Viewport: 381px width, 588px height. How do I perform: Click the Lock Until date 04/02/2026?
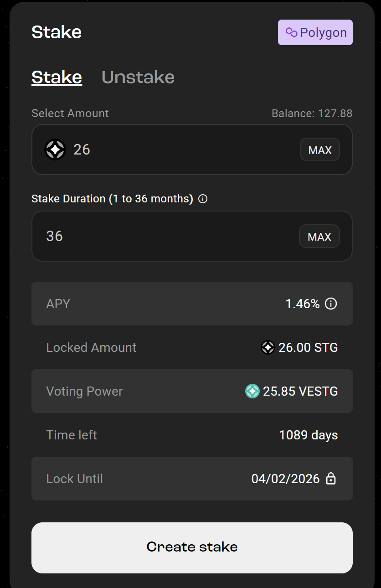click(x=286, y=479)
